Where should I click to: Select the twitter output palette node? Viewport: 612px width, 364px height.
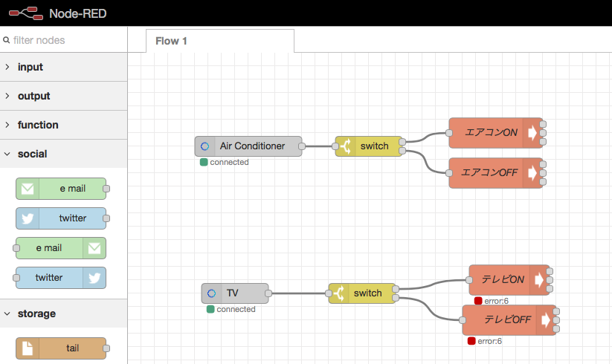point(61,278)
